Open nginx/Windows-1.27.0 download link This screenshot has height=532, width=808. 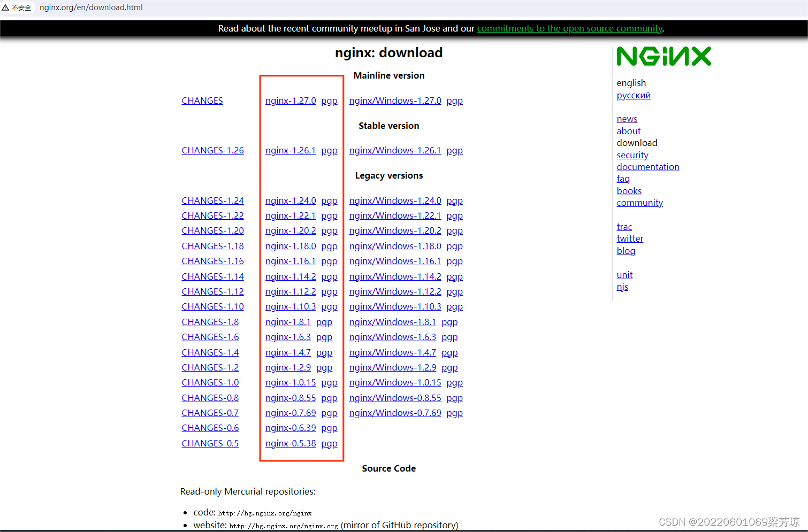[395, 101]
